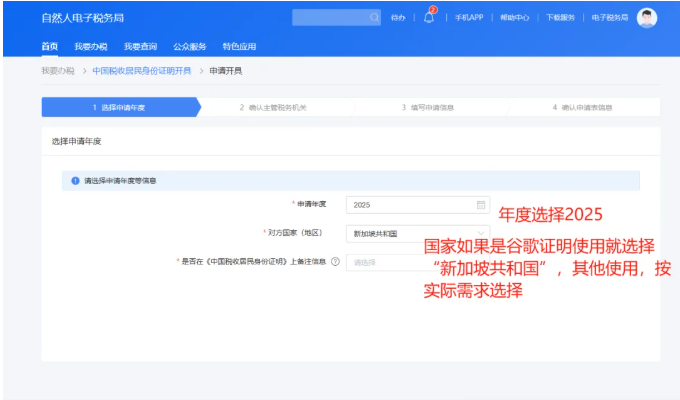Click the search magnifier icon
This screenshot has width=680, height=400.
(375, 18)
